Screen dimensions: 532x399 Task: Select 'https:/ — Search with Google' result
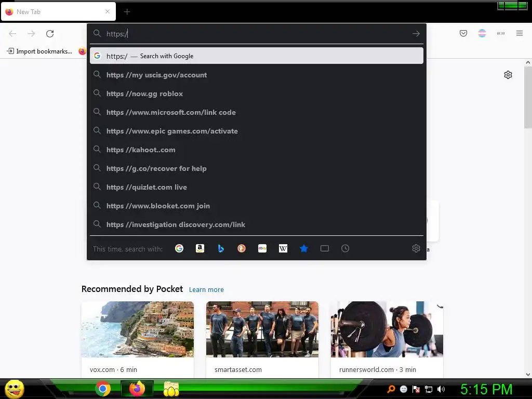(257, 56)
